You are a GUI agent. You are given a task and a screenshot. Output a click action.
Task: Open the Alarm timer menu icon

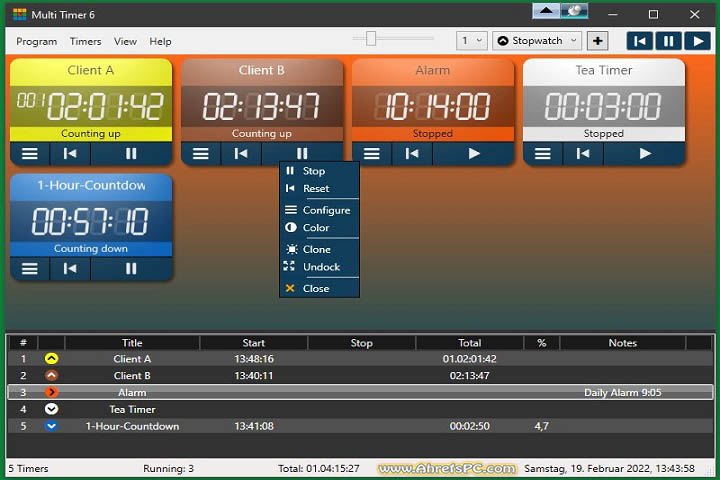click(x=371, y=153)
